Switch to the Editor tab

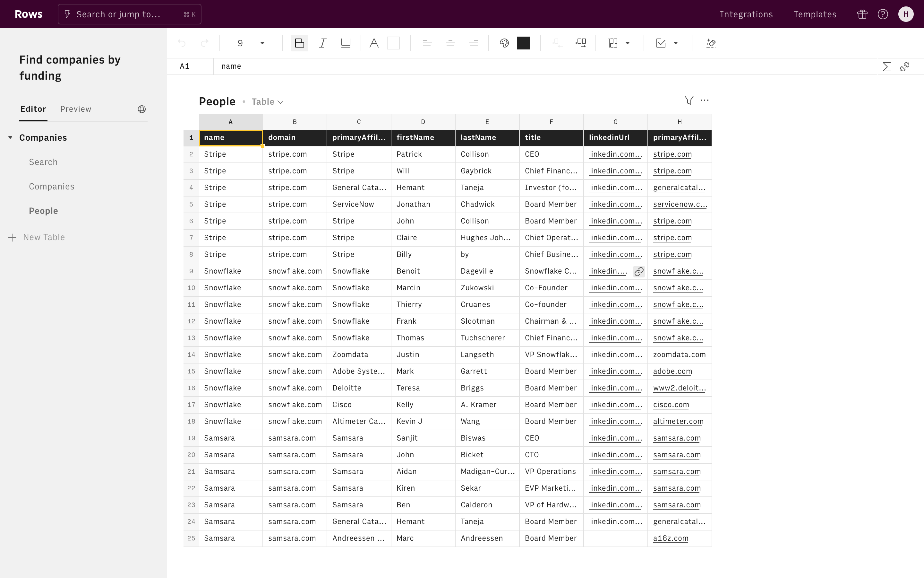(x=33, y=109)
